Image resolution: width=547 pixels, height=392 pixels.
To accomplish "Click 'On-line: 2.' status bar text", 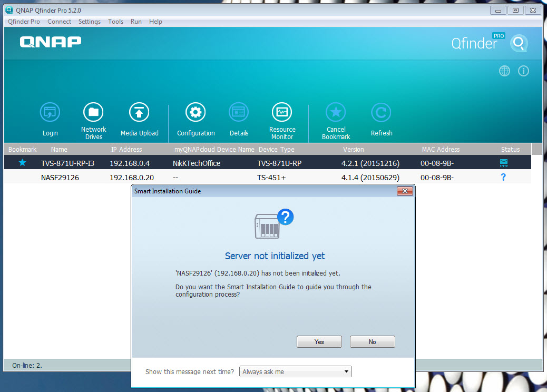I will click(x=27, y=366).
